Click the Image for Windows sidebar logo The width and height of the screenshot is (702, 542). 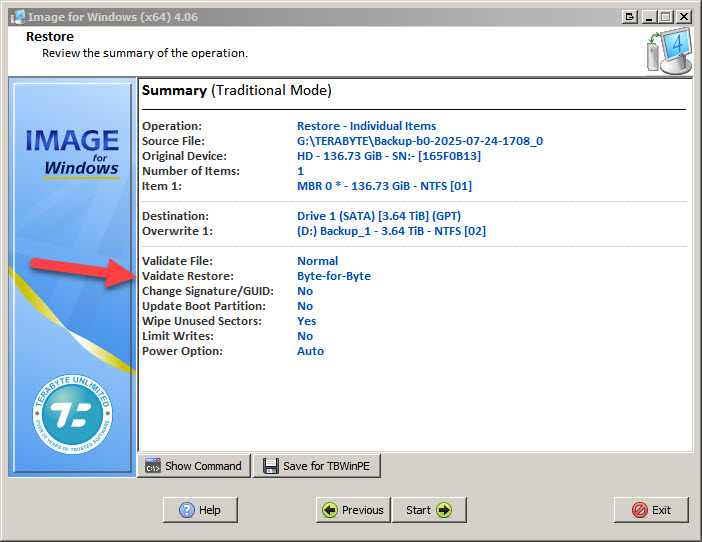pyautogui.click(x=73, y=153)
